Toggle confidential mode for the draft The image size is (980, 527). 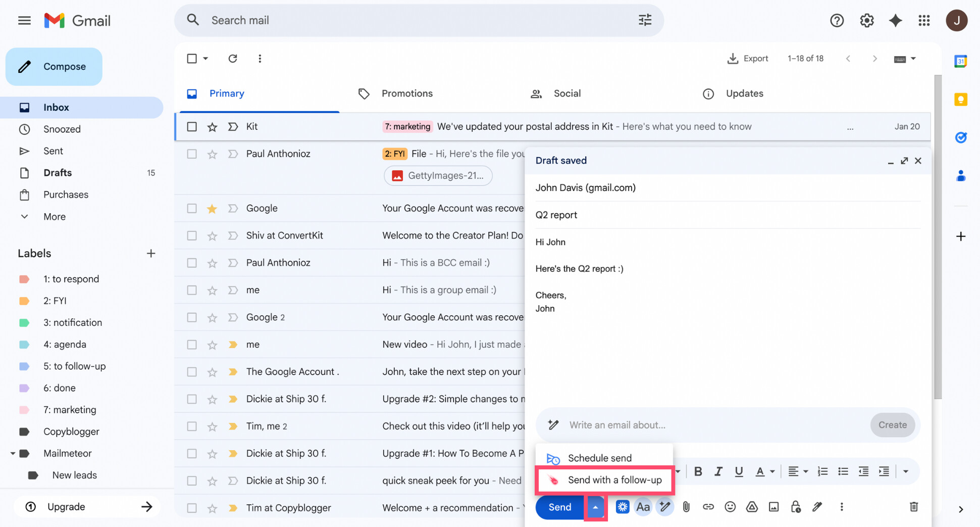pyautogui.click(x=796, y=507)
